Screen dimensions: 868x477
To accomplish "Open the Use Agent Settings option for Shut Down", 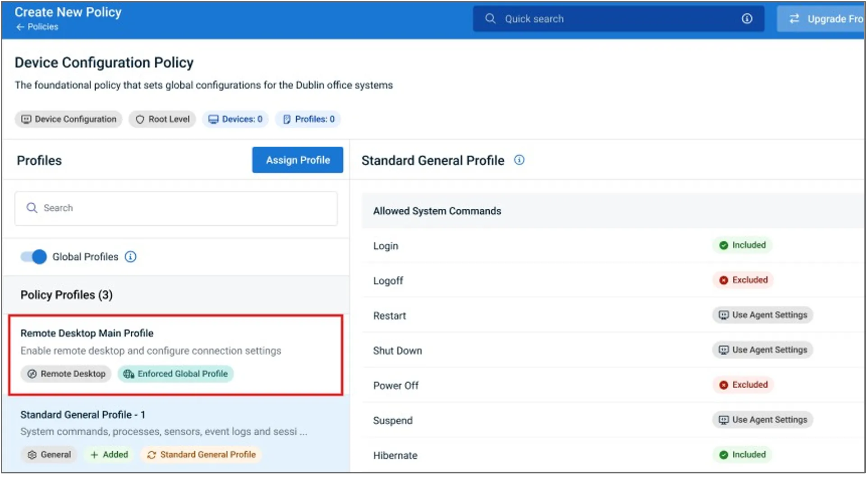I will 763,350.
